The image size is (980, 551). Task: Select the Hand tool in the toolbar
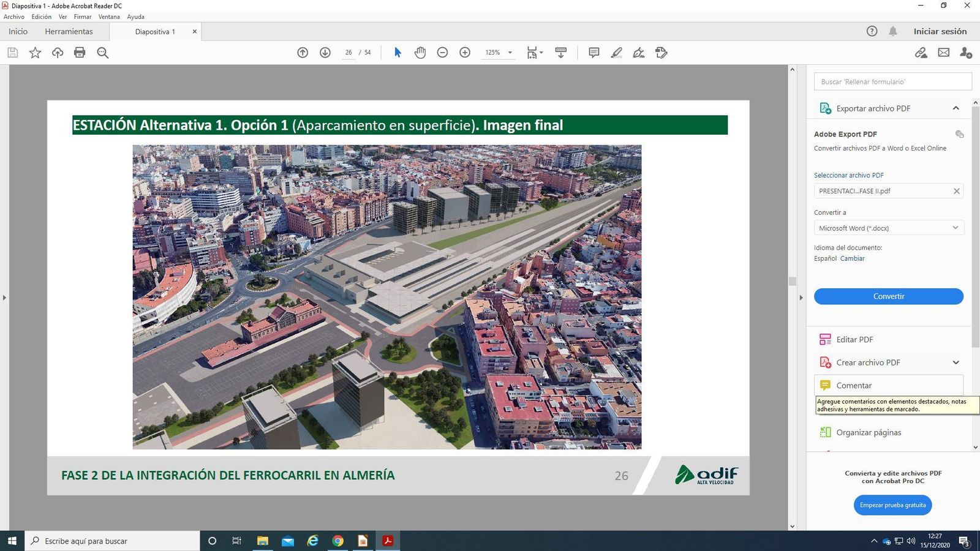pyautogui.click(x=420, y=53)
